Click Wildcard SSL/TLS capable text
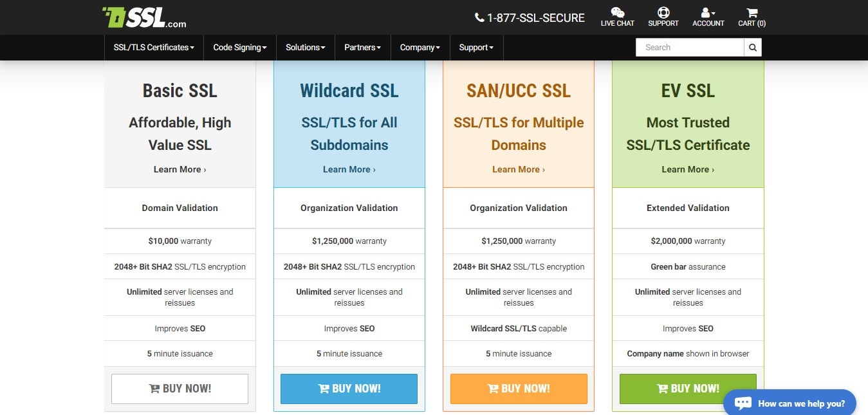The image size is (868, 415). click(519, 328)
